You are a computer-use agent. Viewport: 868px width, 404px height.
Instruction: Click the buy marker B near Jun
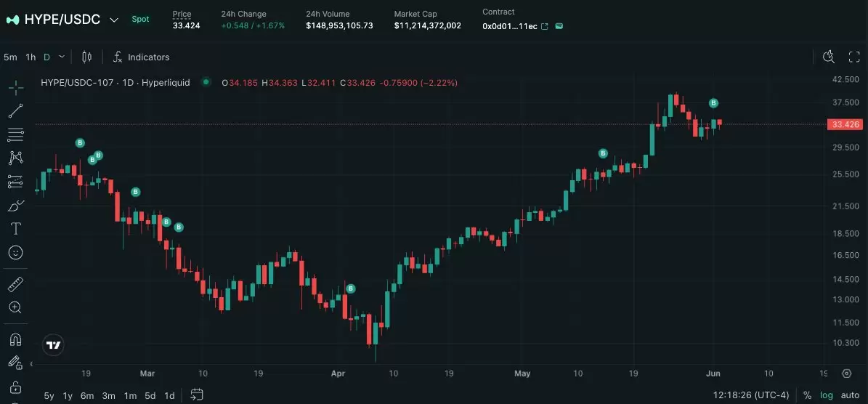coord(713,103)
